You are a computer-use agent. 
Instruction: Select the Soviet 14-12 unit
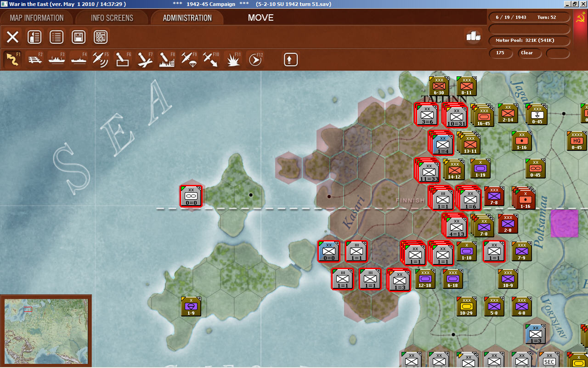tap(453, 170)
